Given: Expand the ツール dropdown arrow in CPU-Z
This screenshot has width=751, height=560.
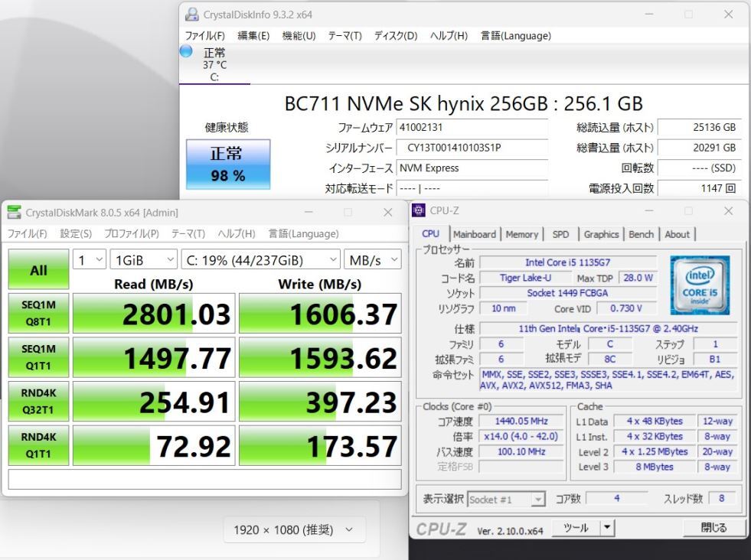Looking at the screenshot, I should pos(607,527).
